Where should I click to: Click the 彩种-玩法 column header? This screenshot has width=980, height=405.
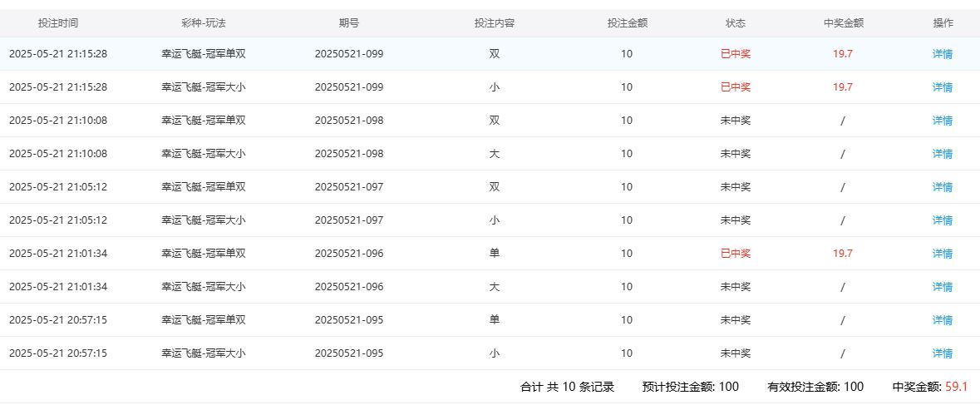[203, 23]
